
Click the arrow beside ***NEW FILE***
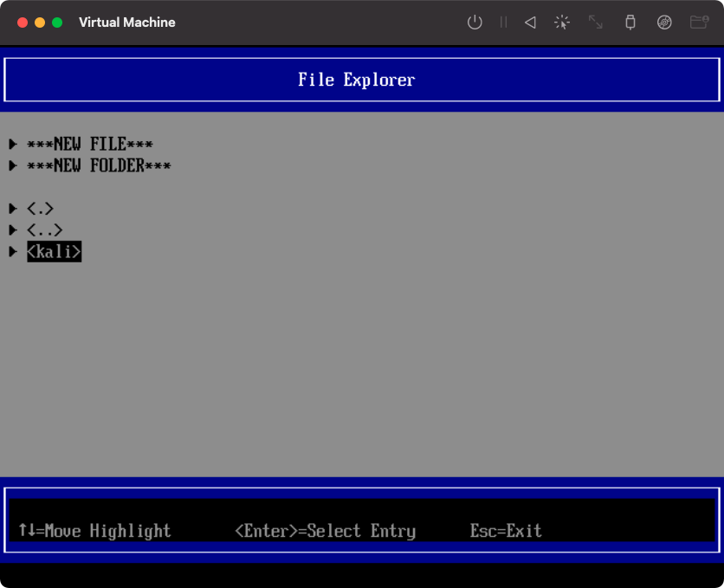(13, 144)
